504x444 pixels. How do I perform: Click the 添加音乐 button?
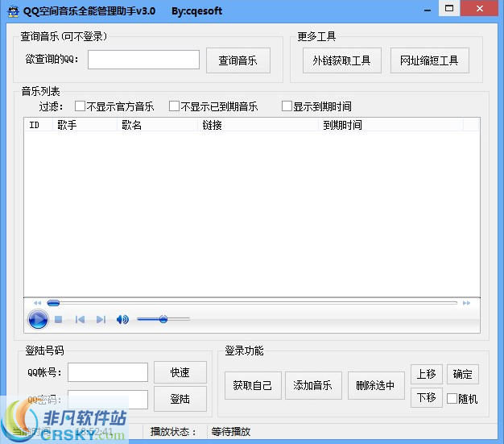click(313, 385)
